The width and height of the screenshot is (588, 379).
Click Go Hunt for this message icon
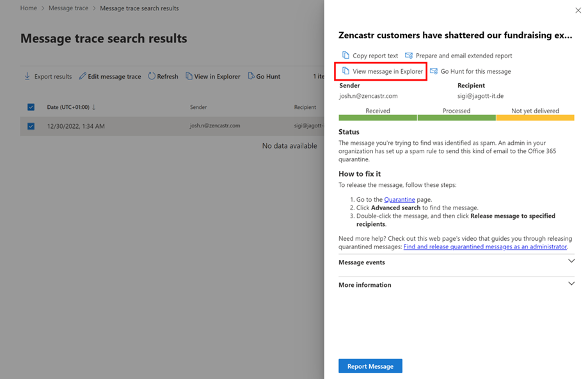[434, 71]
